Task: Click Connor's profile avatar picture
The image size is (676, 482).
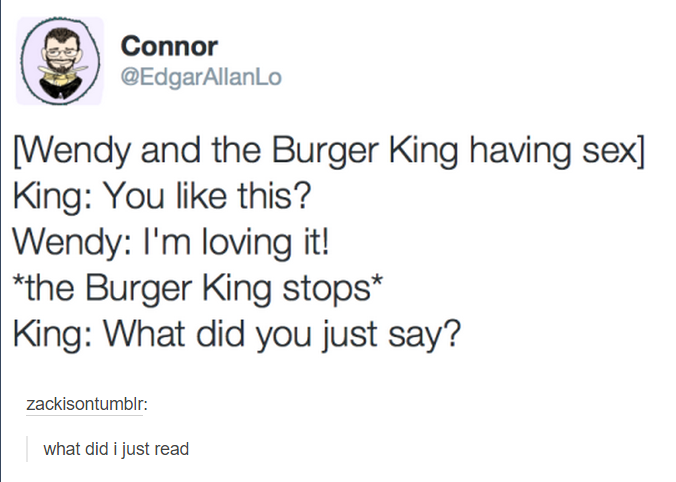Action: pos(60,61)
